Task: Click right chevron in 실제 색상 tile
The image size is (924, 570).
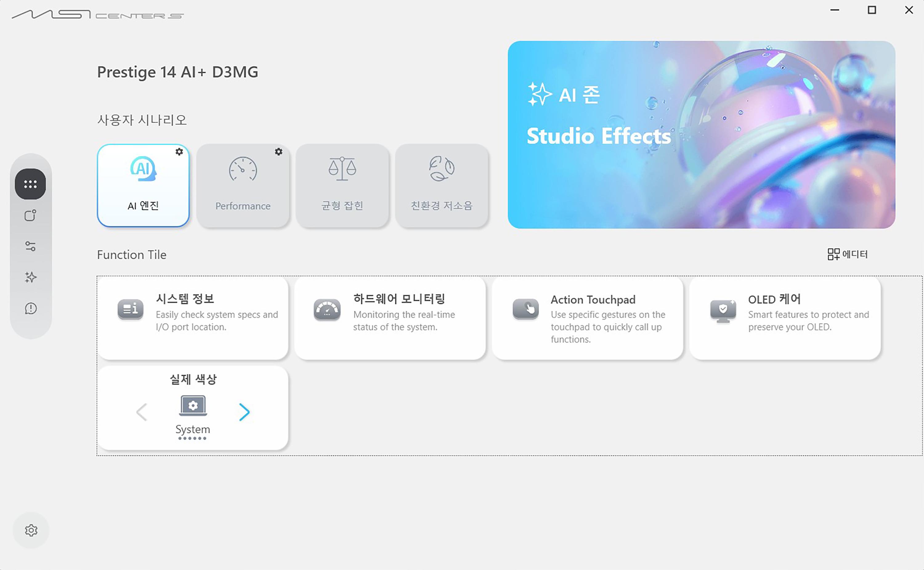Action: pyautogui.click(x=244, y=412)
